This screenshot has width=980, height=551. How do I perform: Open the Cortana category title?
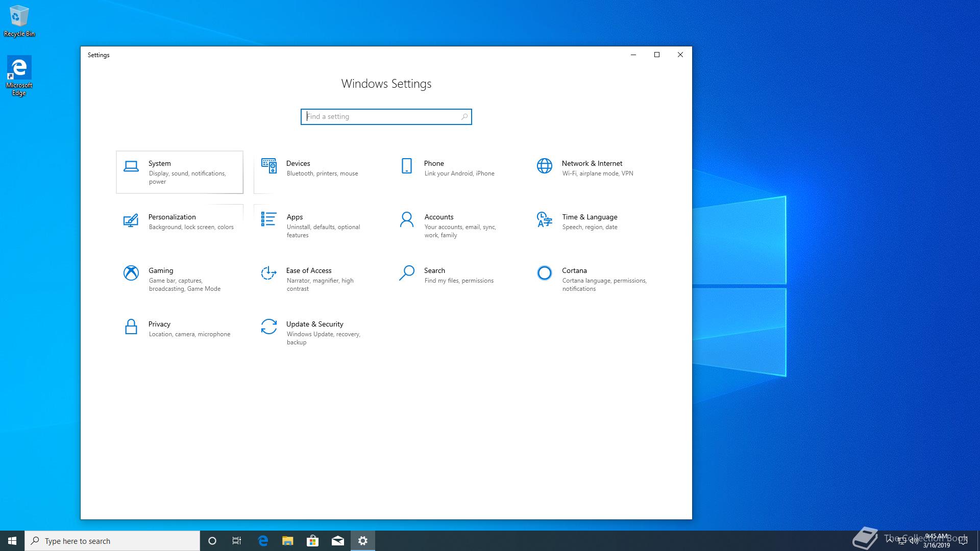tap(574, 270)
